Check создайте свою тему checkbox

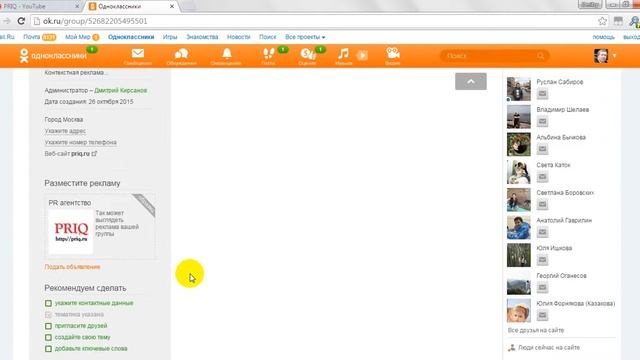48,338
